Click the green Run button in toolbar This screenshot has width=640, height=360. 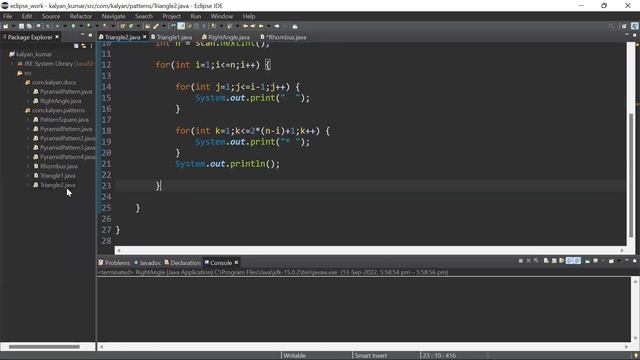tap(73, 26)
